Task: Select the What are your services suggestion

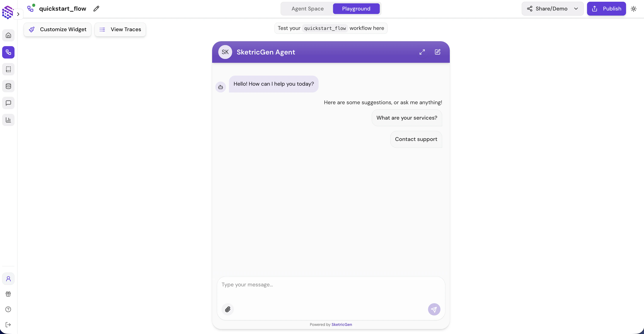Action: click(407, 118)
